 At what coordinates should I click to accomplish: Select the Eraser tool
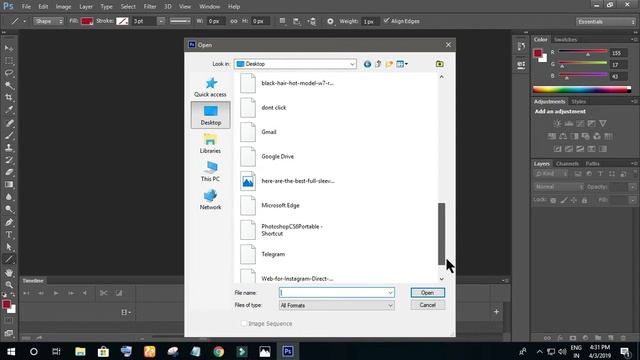(9, 172)
